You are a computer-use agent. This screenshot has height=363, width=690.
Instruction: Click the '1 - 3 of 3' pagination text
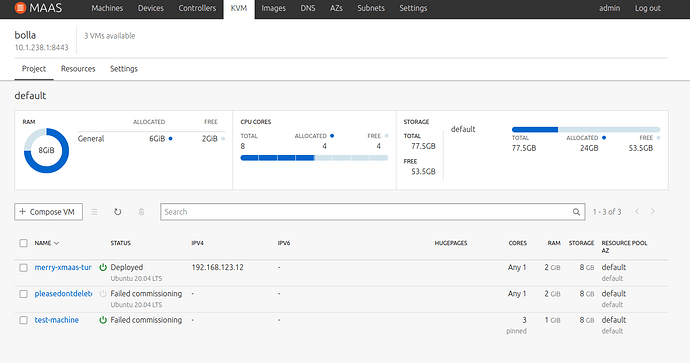coord(607,212)
